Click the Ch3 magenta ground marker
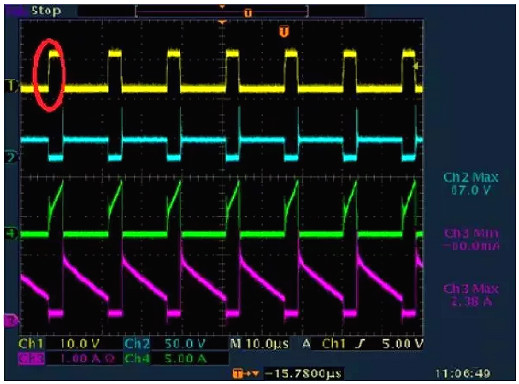This screenshot has height=384, width=519. (11, 321)
